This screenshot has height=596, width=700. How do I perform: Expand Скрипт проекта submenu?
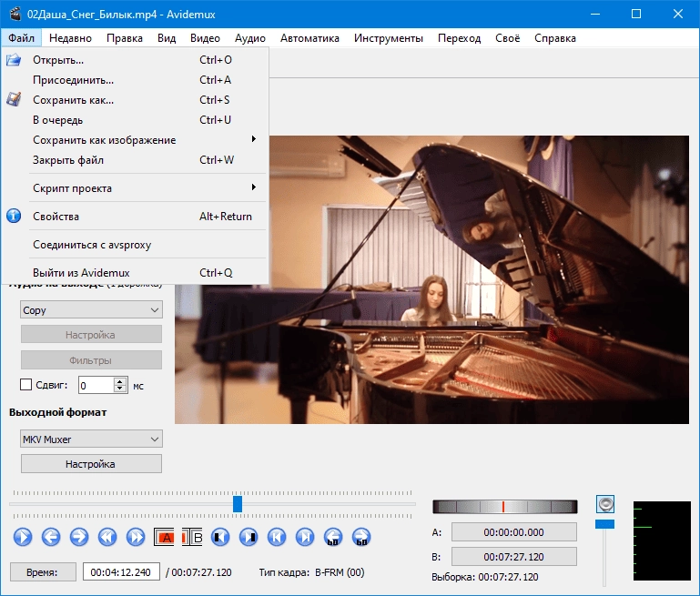point(135,187)
